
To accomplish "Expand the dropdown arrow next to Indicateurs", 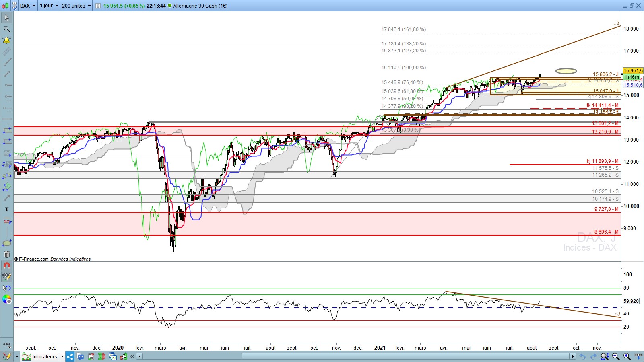I will [x=62, y=356].
